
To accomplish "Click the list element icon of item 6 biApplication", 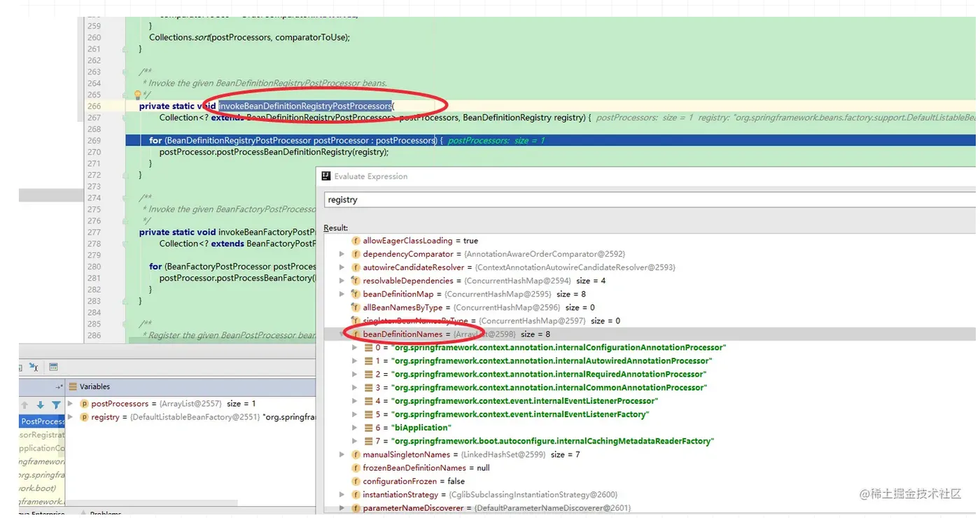I will (369, 428).
